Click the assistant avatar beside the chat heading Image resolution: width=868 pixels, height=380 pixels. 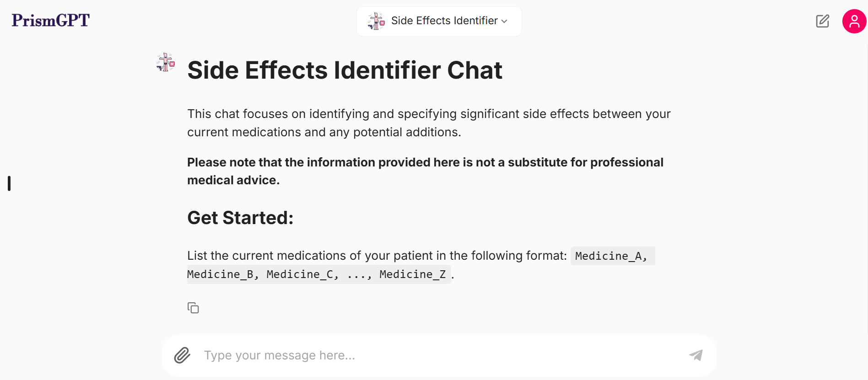pos(165,63)
